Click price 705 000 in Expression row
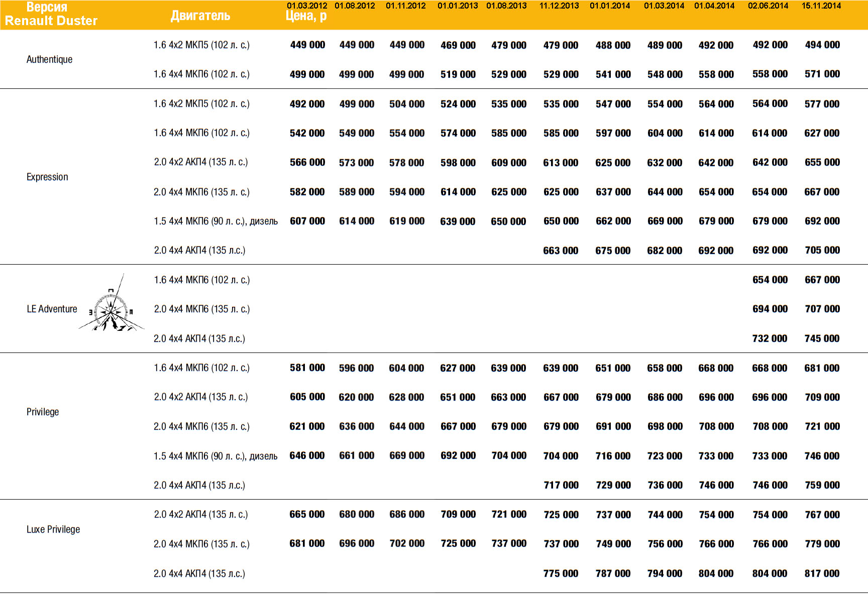 pyautogui.click(x=822, y=250)
